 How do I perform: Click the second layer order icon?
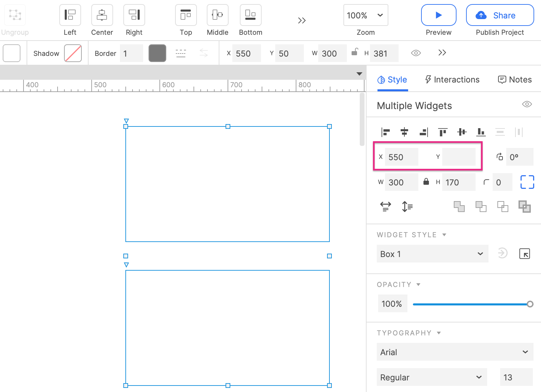(481, 206)
